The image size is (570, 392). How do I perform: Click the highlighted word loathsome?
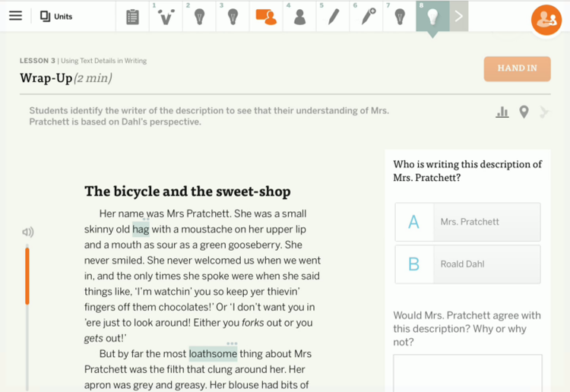213,354
